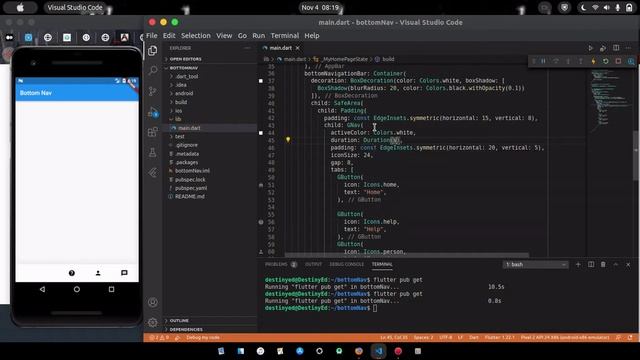640x360 pixels.
Task: Open the Explorer view in activity bar
Action: [153, 51]
